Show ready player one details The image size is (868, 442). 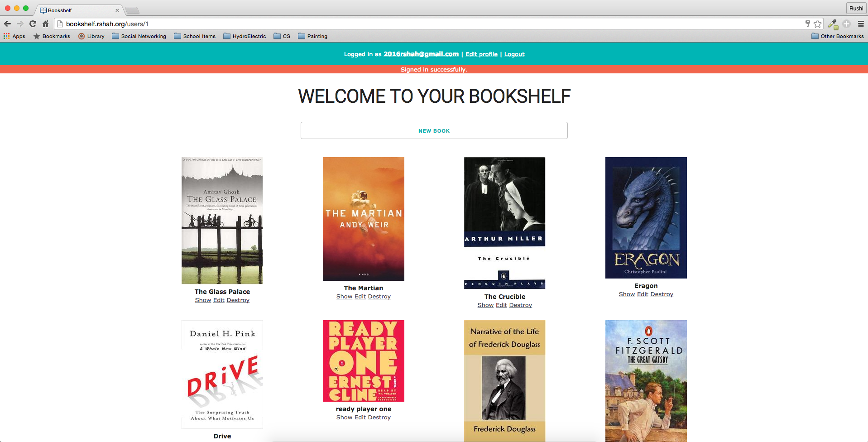tap(344, 418)
